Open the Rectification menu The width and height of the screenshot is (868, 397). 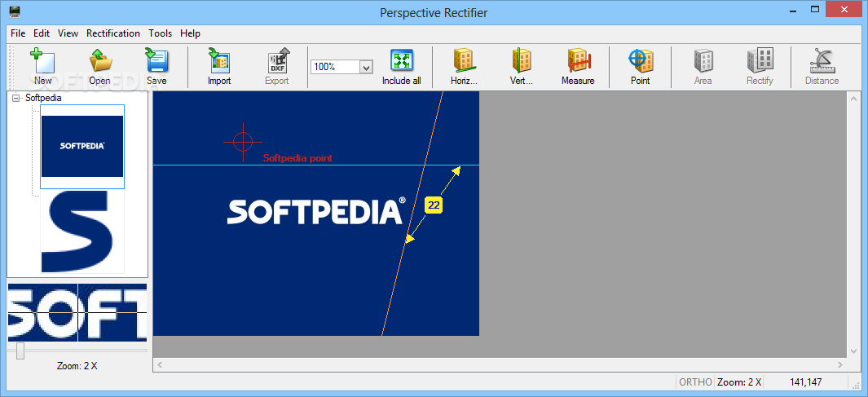point(113,33)
